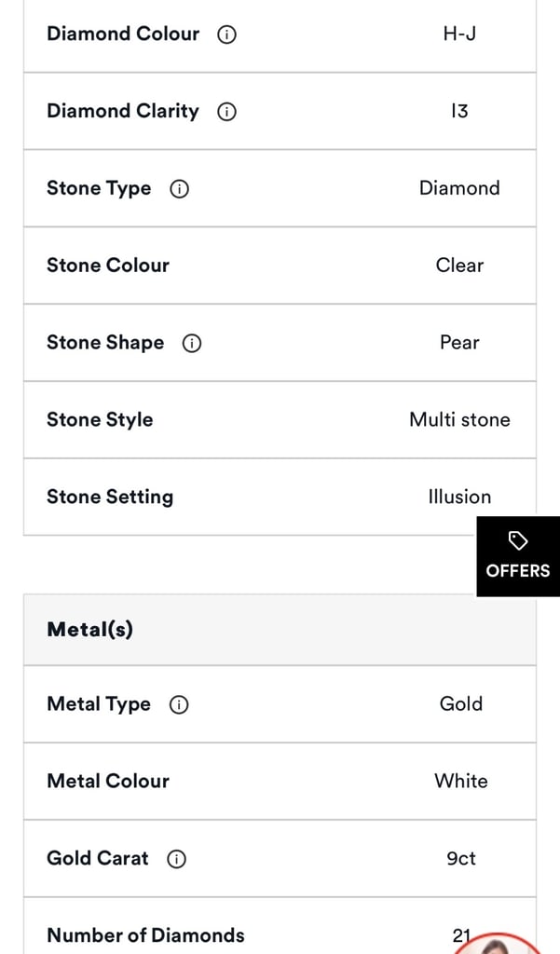Open Gold Carat info icon
This screenshot has height=954, width=560.
coord(176,859)
